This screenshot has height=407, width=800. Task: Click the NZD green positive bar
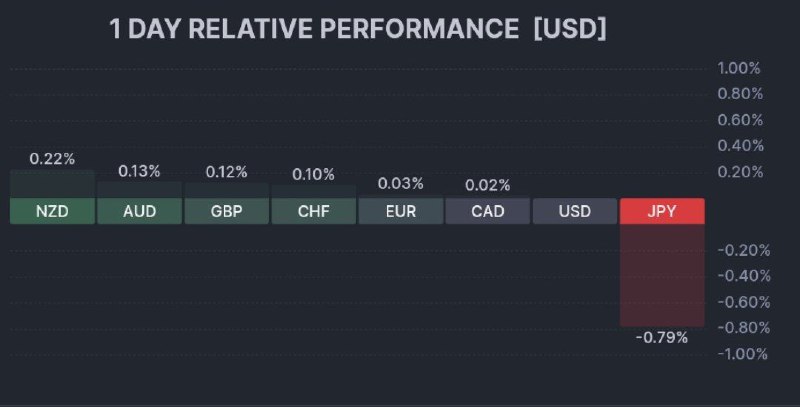[52, 184]
